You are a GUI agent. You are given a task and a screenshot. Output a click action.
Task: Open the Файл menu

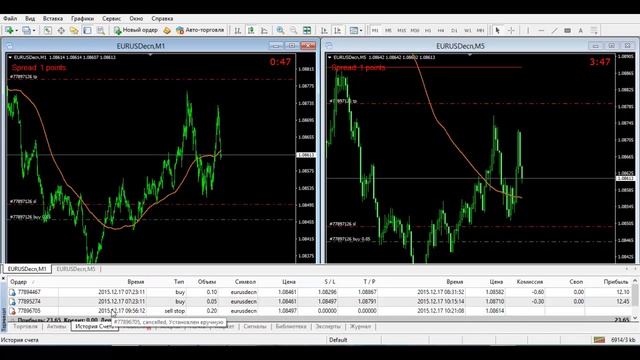[10, 18]
